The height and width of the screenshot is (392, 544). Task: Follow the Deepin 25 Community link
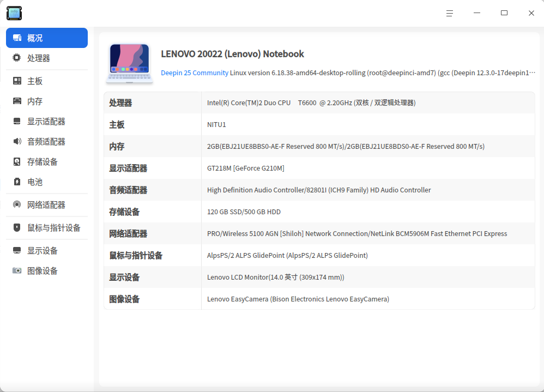(194, 73)
